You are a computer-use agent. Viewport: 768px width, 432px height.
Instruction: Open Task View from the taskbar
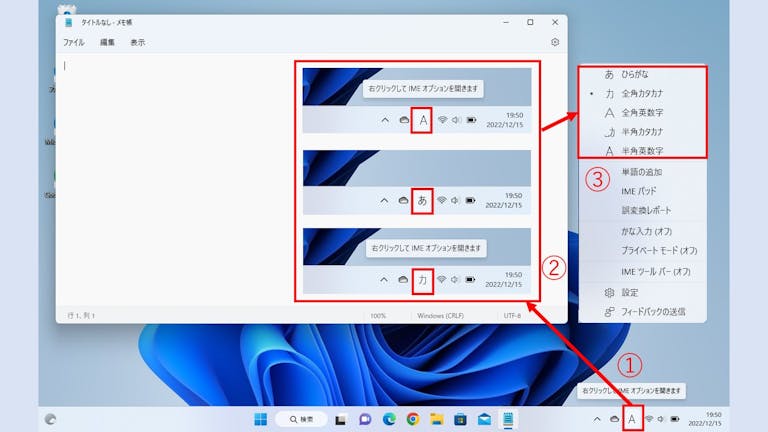340,419
